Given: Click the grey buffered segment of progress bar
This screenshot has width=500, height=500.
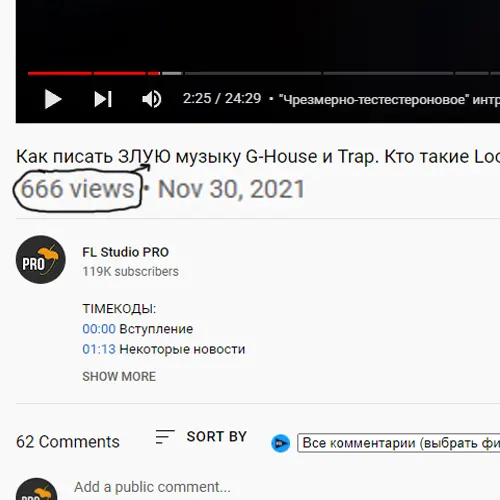Looking at the screenshot, I should (172, 73).
